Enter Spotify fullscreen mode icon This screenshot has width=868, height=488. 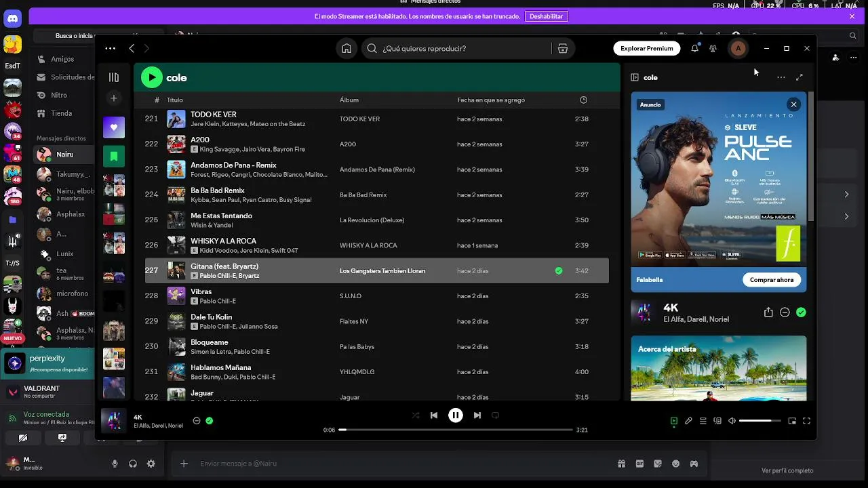point(806,421)
